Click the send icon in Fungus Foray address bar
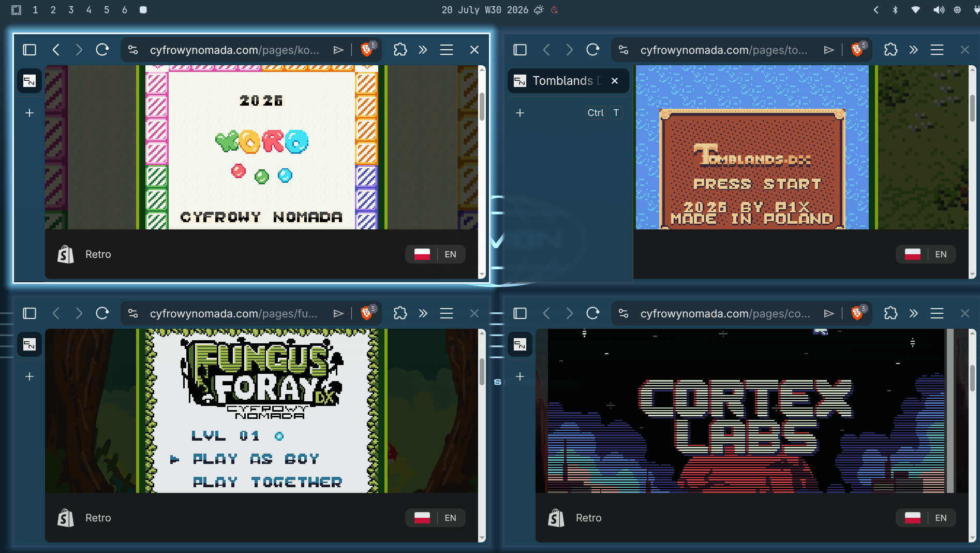Image resolution: width=980 pixels, height=553 pixels. pyautogui.click(x=338, y=313)
